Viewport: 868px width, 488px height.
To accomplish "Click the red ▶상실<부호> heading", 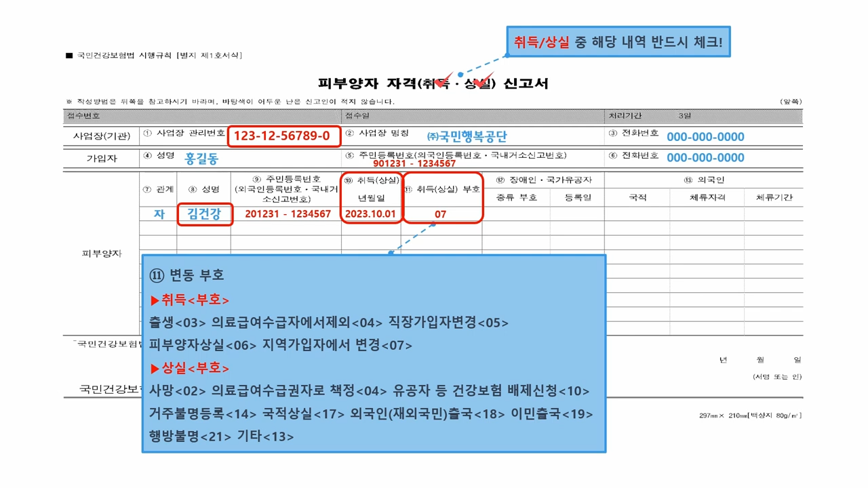I will pyautogui.click(x=190, y=368).
